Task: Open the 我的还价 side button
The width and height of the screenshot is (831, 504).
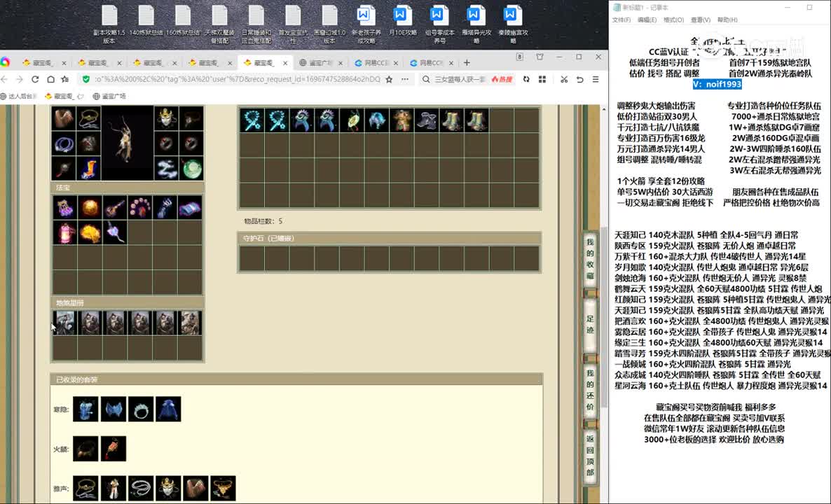Action: [591, 390]
